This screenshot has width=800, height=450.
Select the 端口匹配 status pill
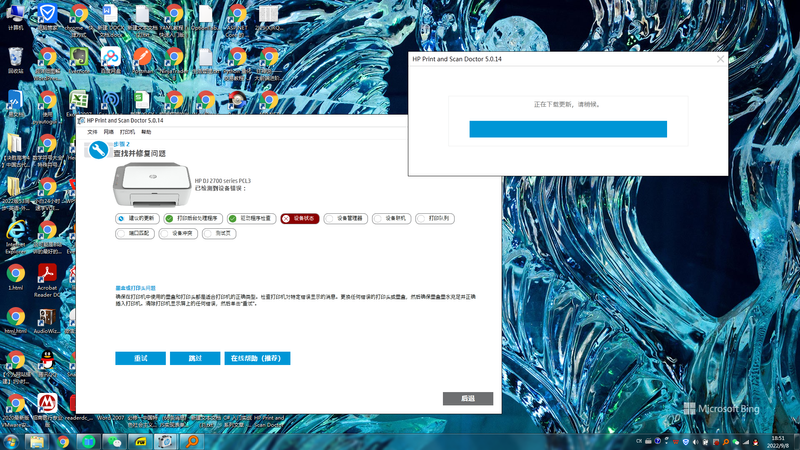click(x=135, y=234)
